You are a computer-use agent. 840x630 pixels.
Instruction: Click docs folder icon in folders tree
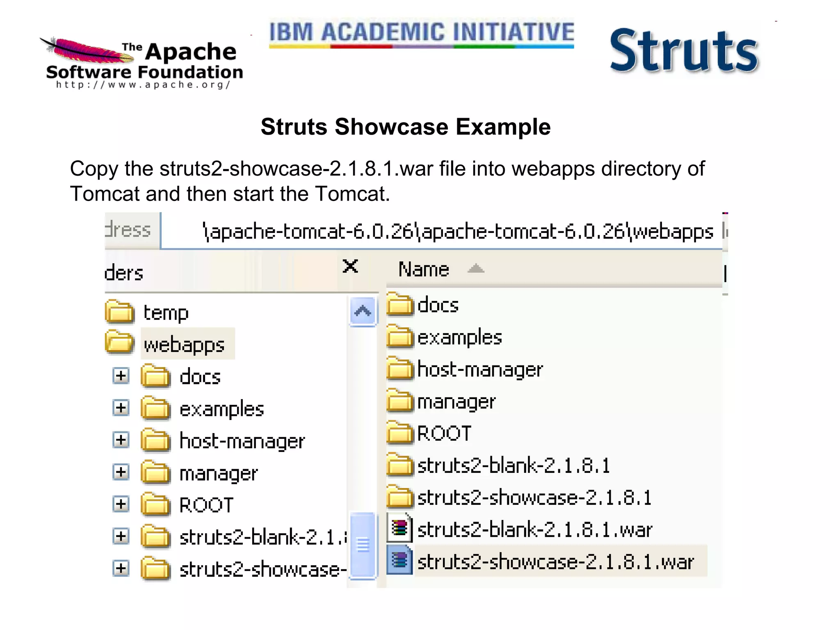pyautogui.click(x=155, y=376)
